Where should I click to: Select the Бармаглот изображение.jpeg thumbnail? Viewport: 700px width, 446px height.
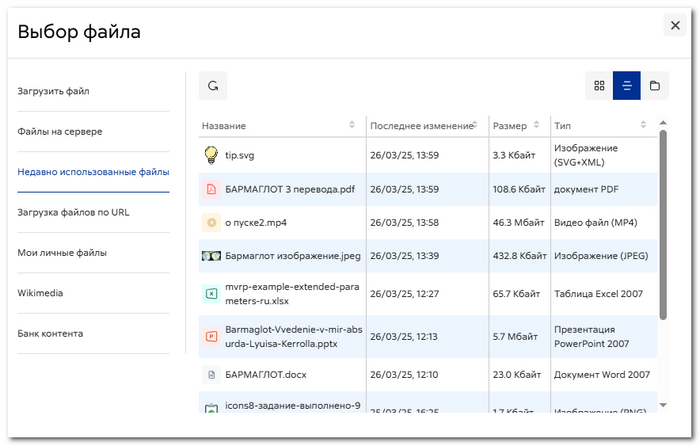(x=211, y=256)
